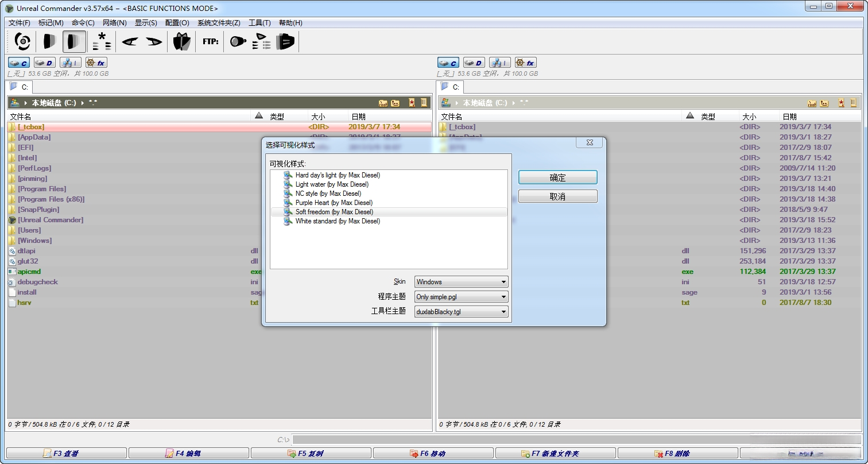Open the network drive button in right panel
The width and height of the screenshot is (868, 464).
(x=500, y=63)
